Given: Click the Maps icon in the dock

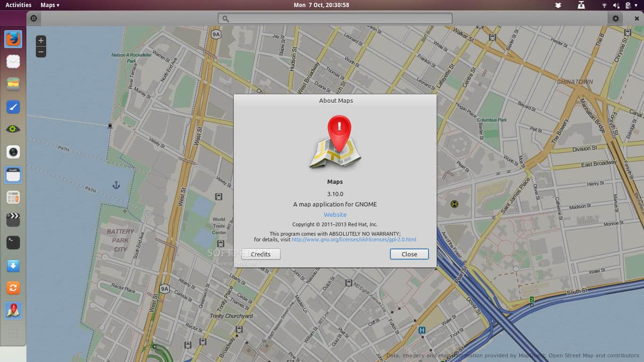Looking at the screenshot, I should click(13, 311).
